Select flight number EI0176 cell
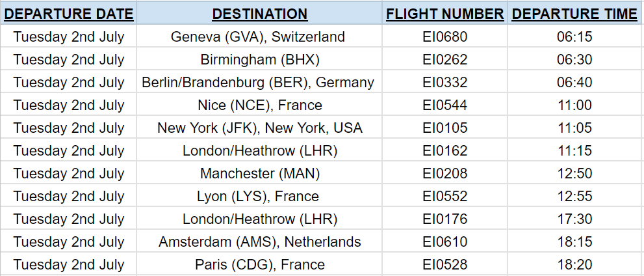This screenshot has width=644, height=276. (444, 219)
